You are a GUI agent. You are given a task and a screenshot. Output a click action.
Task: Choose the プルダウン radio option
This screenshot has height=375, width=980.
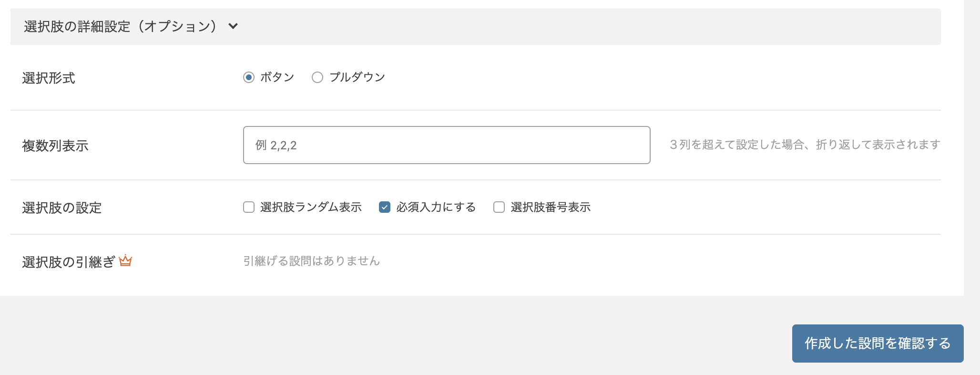click(317, 77)
